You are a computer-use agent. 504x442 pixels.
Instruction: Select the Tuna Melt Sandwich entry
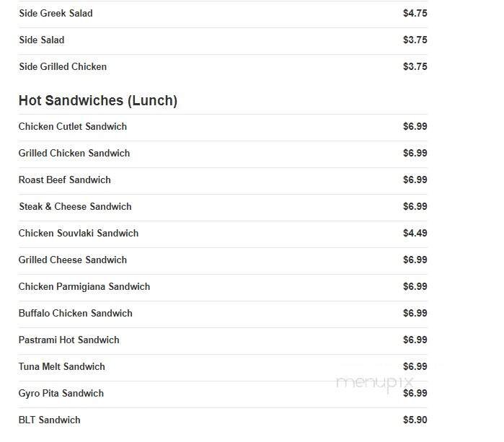pos(62,366)
